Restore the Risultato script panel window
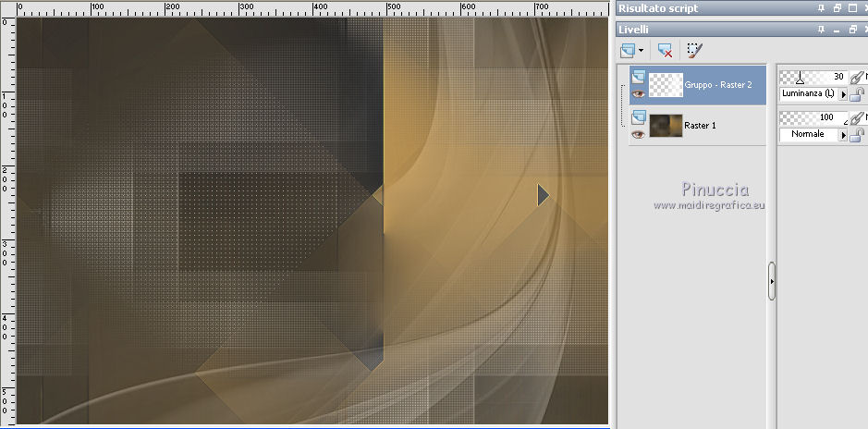This screenshot has width=868, height=429. 837,7
